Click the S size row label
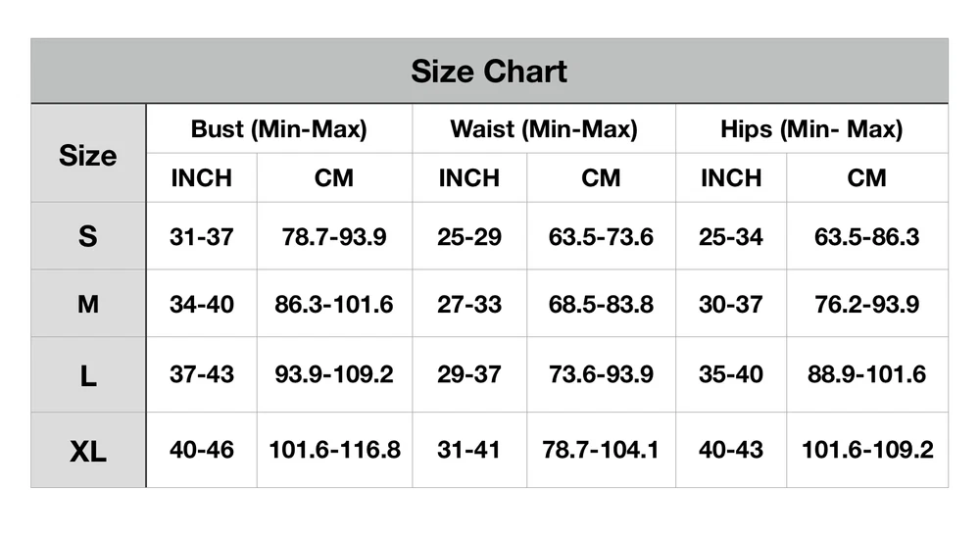 click(88, 236)
